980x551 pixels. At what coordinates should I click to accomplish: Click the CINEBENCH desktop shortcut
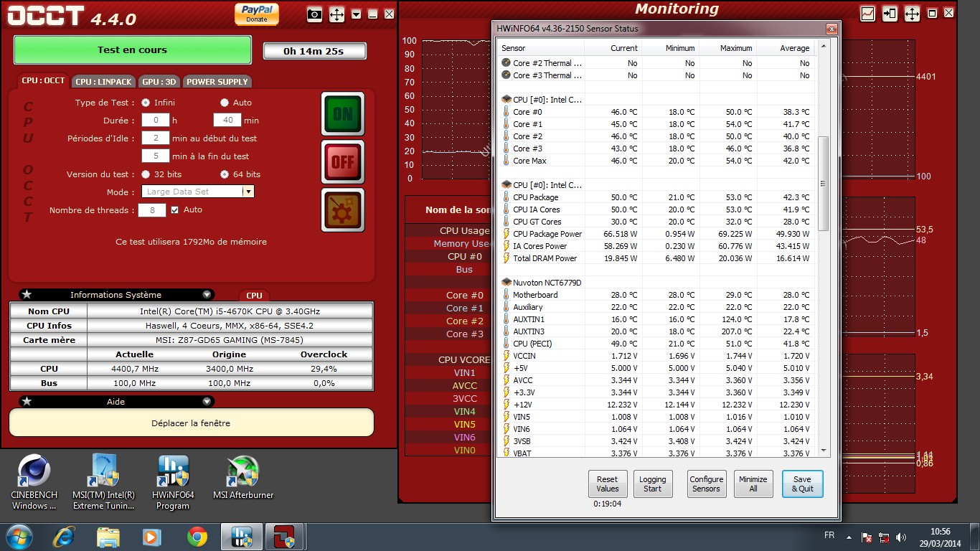point(34,481)
